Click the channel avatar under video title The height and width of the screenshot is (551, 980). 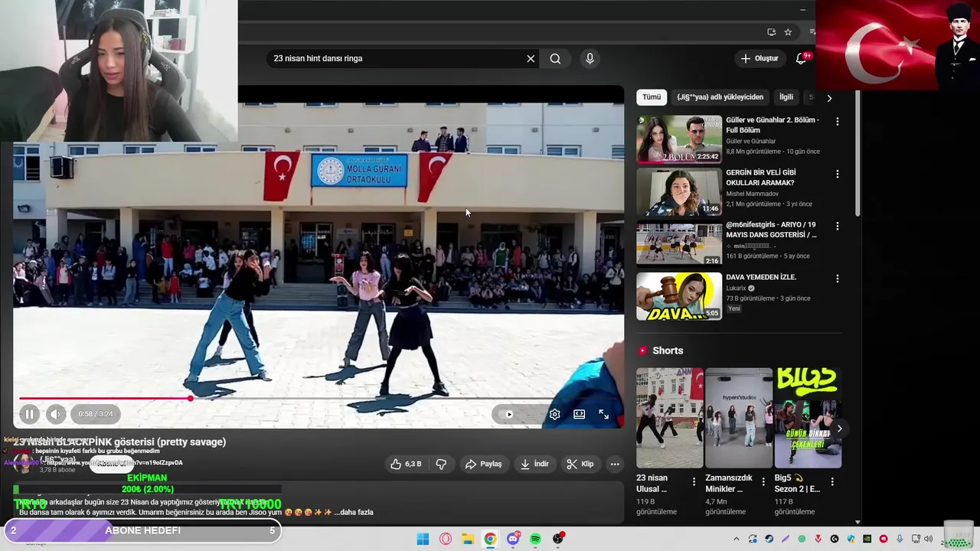(24, 464)
